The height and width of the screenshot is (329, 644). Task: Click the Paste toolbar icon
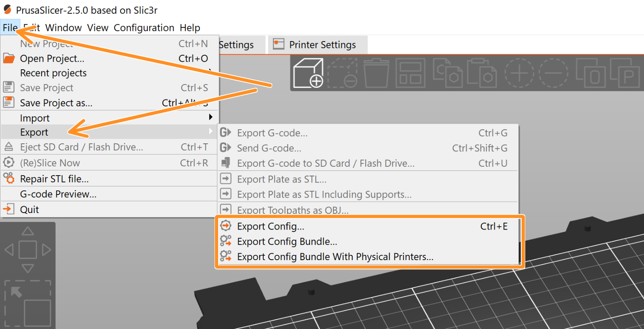point(482,73)
